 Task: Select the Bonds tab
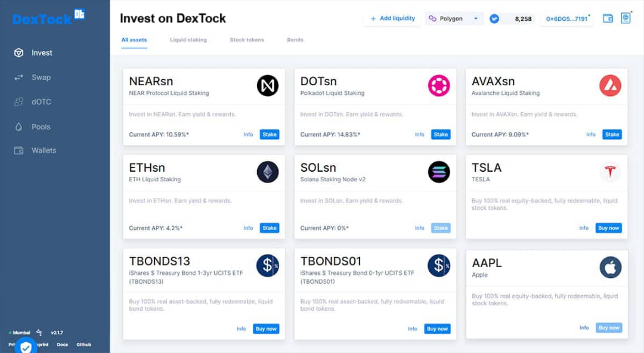click(295, 40)
